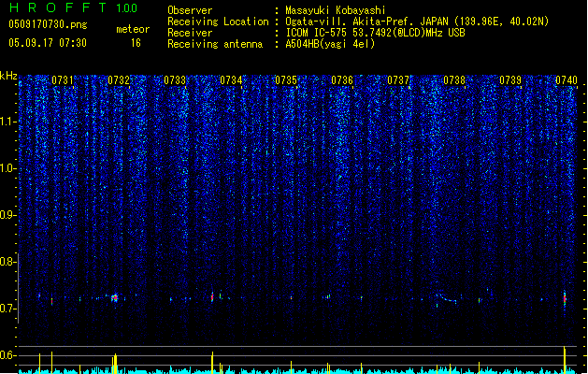Click the HROFFT 1.0.0 title text
Screen dimensions: 588x374
[74, 7]
